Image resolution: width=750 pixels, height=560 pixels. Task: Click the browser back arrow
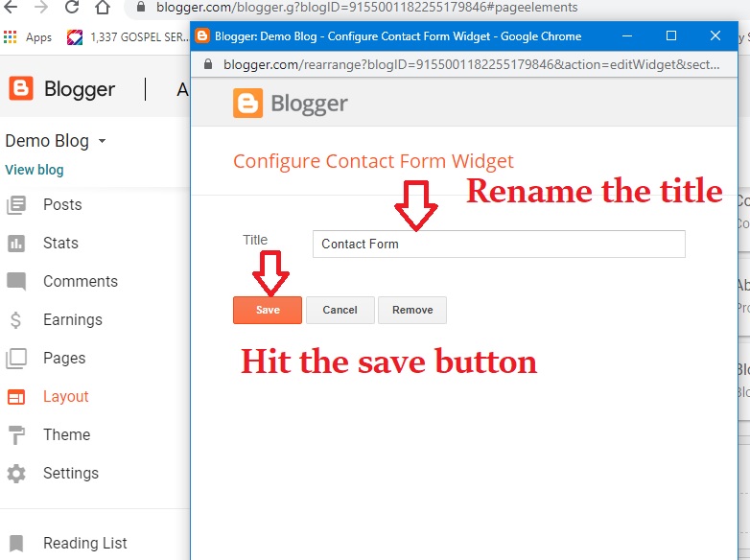11,7
